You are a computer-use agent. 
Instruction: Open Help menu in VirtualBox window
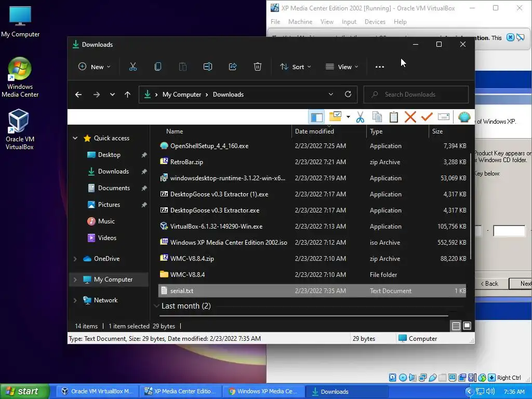click(400, 22)
